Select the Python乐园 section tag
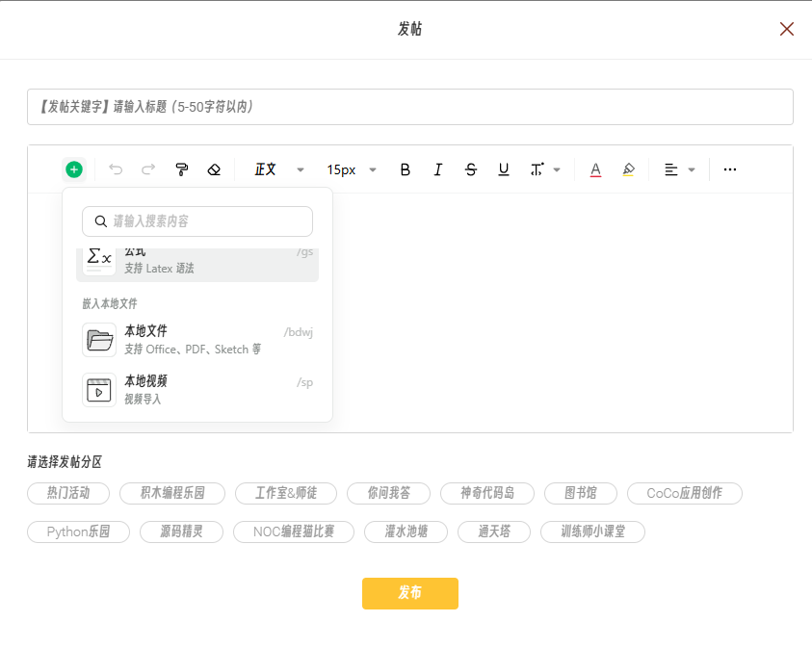This screenshot has height=648, width=812. tap(78, 531)
